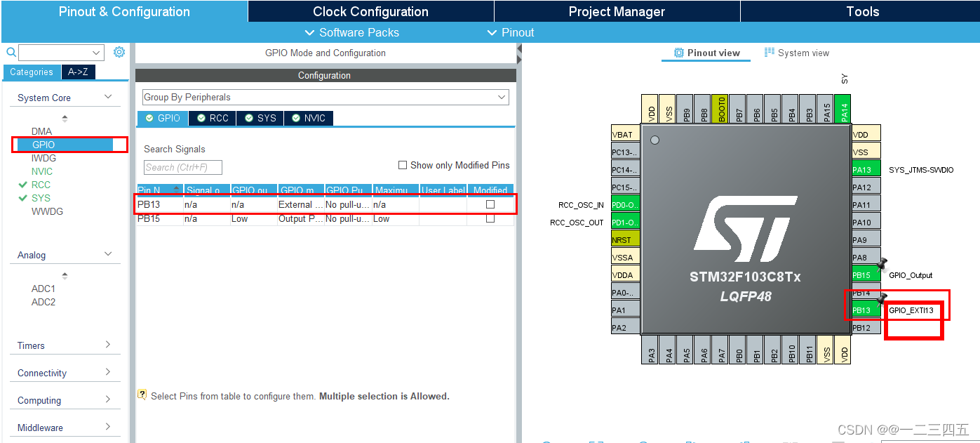
Task: Select the PA13 pin on the chip
Action: click(x=866, y=169)
